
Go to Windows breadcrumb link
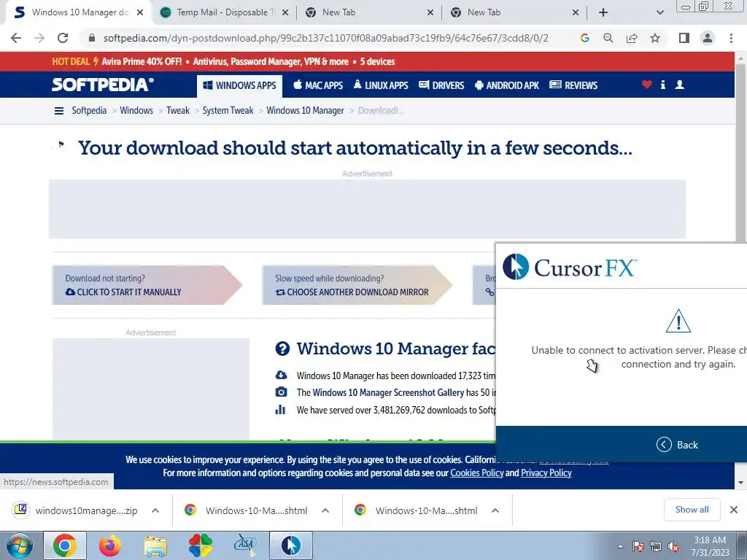point(136,111)
